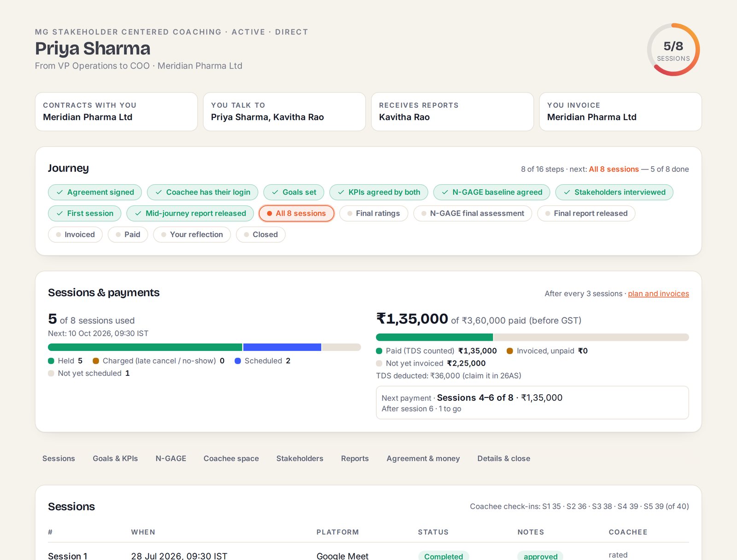This screenshot has height=560, width=737.
Task: Click Final report released step
Action: [x=586, y=213]
